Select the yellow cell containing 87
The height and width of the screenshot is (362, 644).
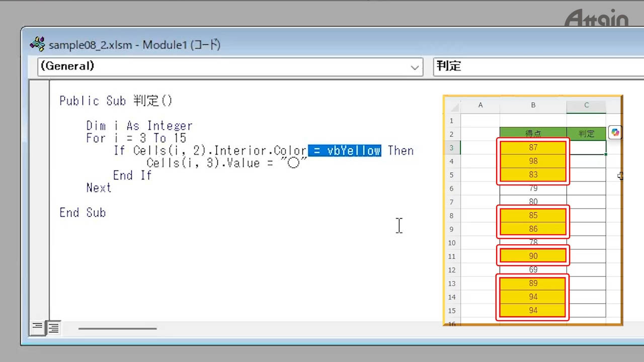click(533, 147)
